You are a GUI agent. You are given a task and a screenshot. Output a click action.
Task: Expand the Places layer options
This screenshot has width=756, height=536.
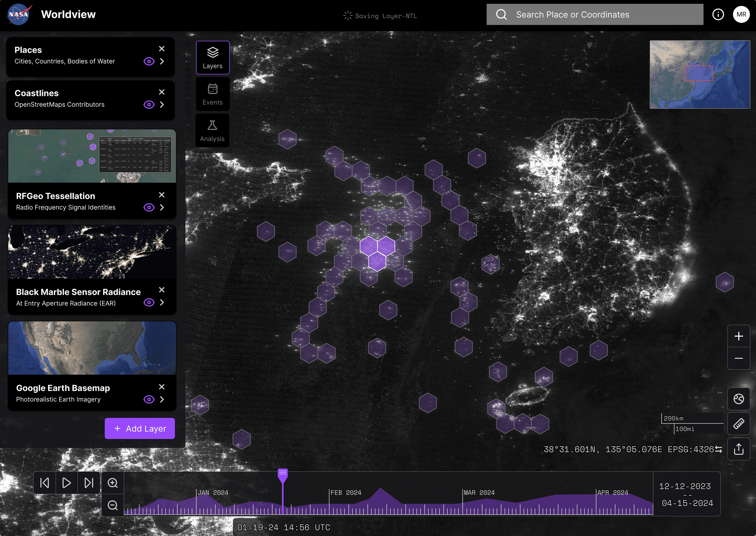tap(162, 61)
